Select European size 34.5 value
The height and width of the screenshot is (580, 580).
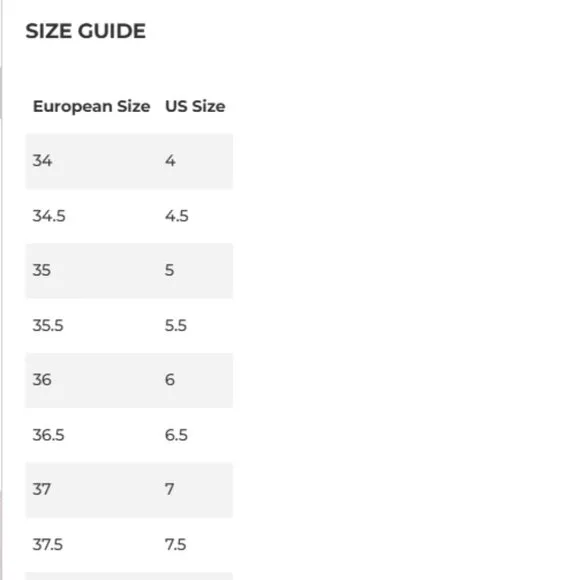[x=49, y=216]
